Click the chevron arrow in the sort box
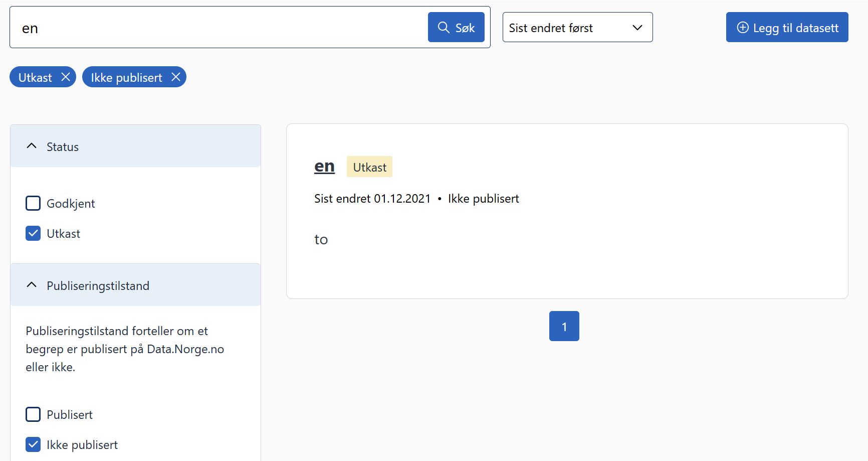Image resolution: width=868 pixels, height=461 pixels. pyautogui.click(x=637, y=28)
